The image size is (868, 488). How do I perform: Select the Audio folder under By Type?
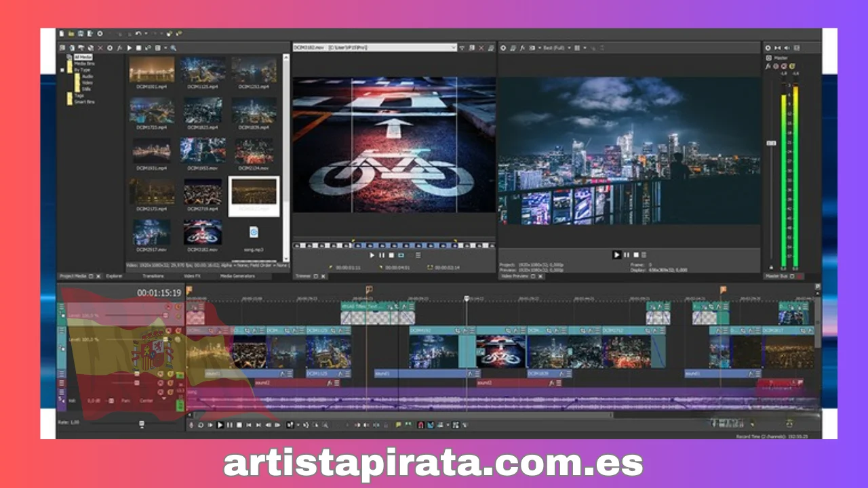click(x=87, y=76)
